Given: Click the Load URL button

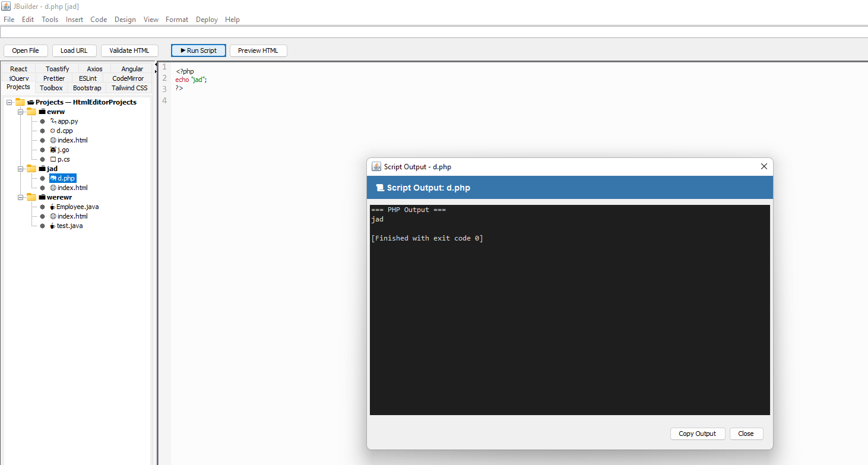Looking at the screenshot, I should tap(74, 50).
